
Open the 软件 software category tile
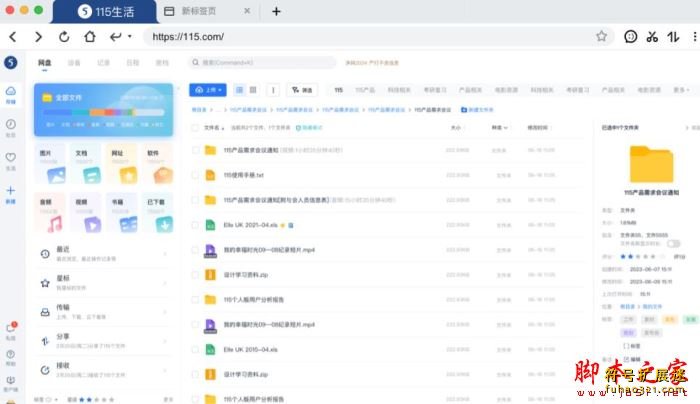[x=157, y=164]
